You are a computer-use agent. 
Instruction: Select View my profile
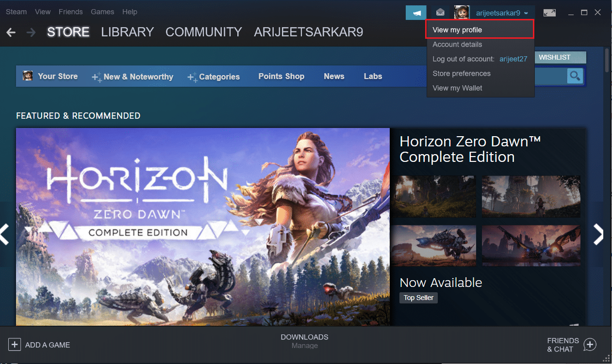point(480,30)
